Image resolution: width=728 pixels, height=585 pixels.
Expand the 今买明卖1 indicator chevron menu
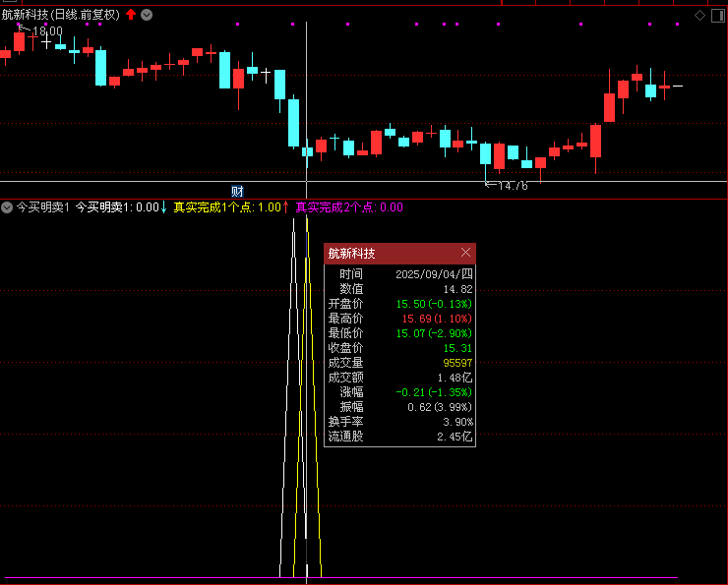point(7,207)
